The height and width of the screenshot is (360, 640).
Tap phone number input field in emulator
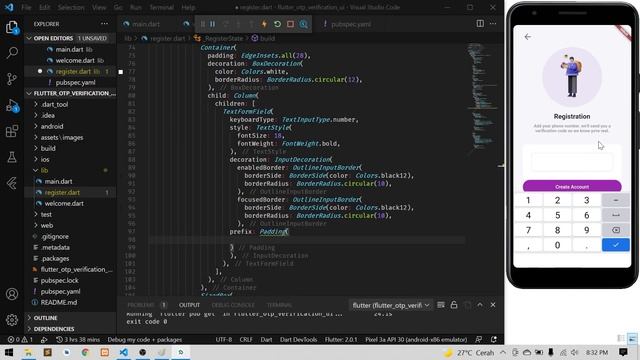(x=572, y=162)
